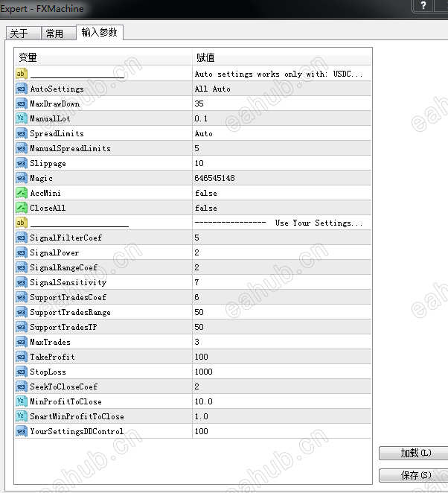Click the integer icon beside SignalFilterCoef
The width and height of the screenshot is (448, 493).
tap(22, 238)
